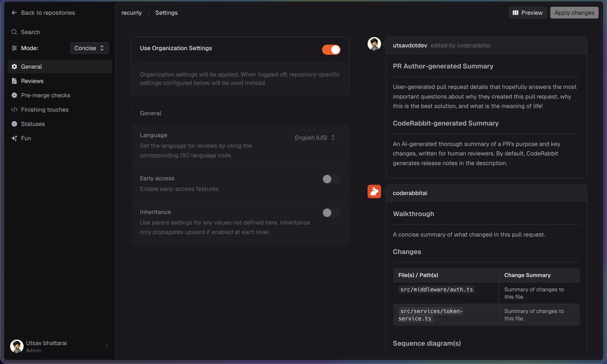The image size is (607, 364).
Task: Enable the Early access toggle
Action: click(331, 179)
